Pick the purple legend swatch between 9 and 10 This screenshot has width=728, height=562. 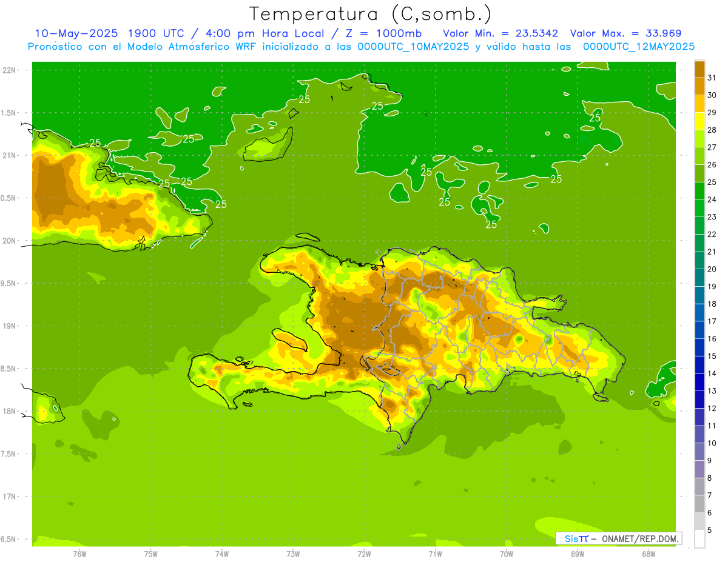(699, 452)
